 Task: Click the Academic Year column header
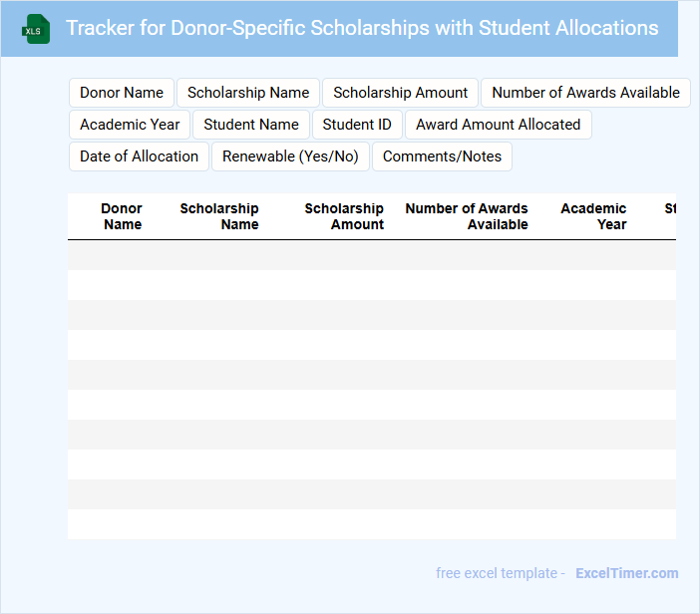tap(594, 216)
